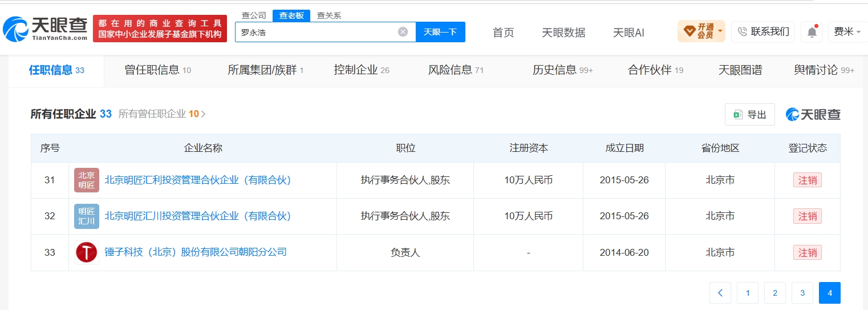This screenshot has width=868, height=310.
Task: Go to page 3
Action: click(802, 293)
